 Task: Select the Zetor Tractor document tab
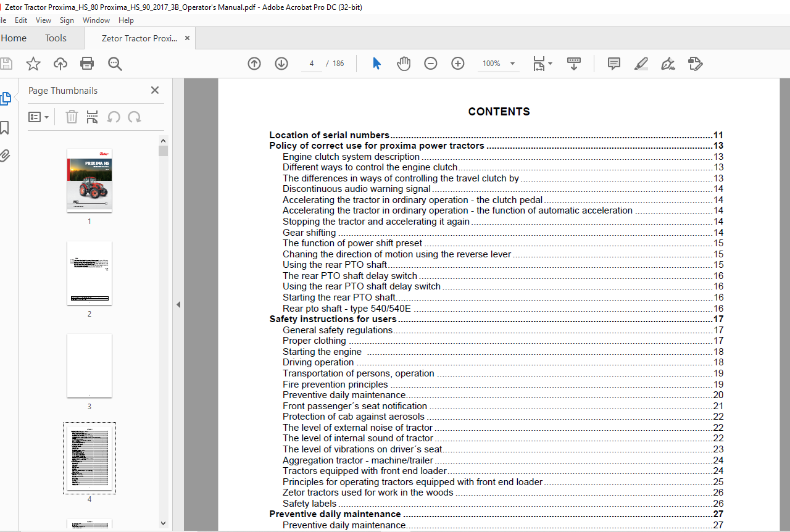click(140, 38)
